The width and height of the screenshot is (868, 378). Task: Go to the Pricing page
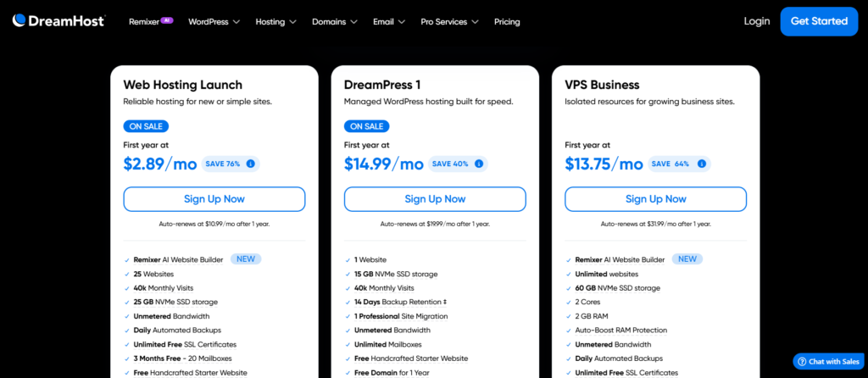tap(507, 22)
